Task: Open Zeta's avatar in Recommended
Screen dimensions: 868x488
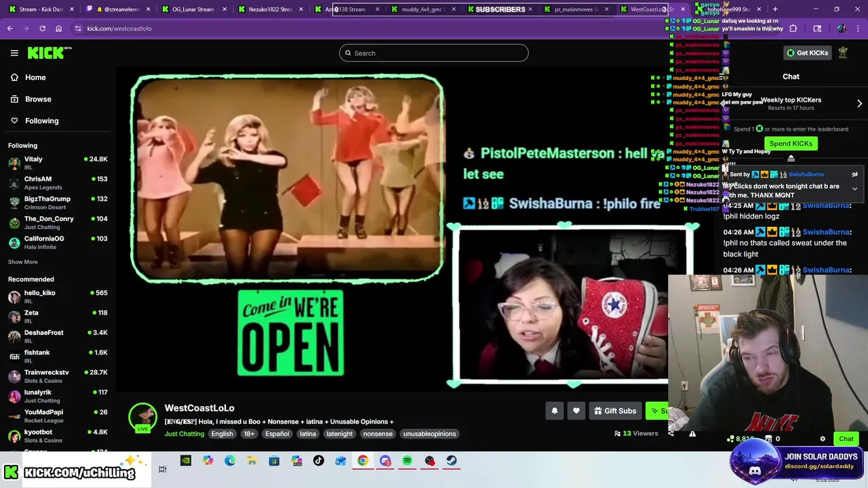Action: pyautogui.click(x=14, y=317)
